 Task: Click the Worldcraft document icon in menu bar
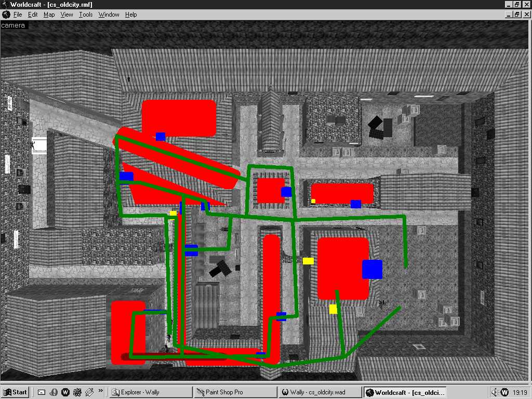pyautogui.click(x=6, y=15)
